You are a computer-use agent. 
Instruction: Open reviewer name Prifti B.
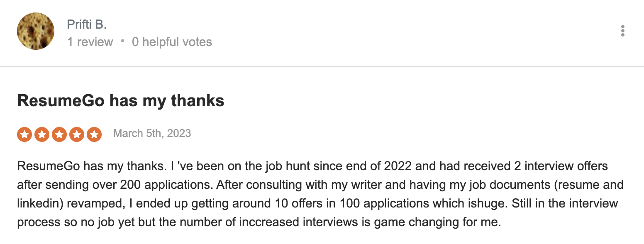tap(87, 24)
